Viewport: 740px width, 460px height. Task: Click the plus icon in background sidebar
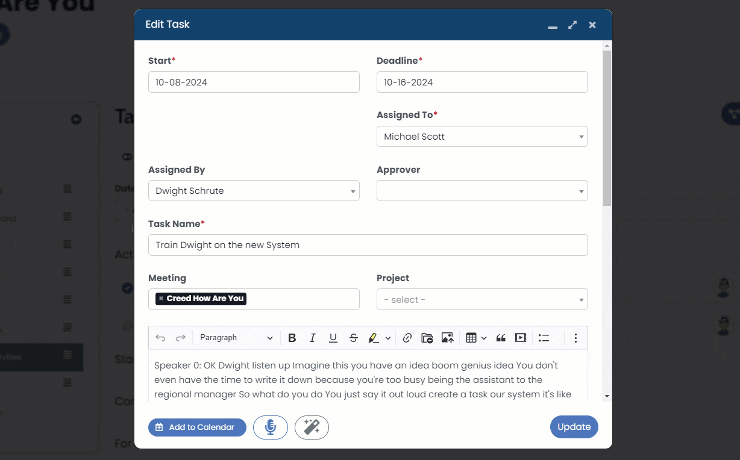[76, 119]
